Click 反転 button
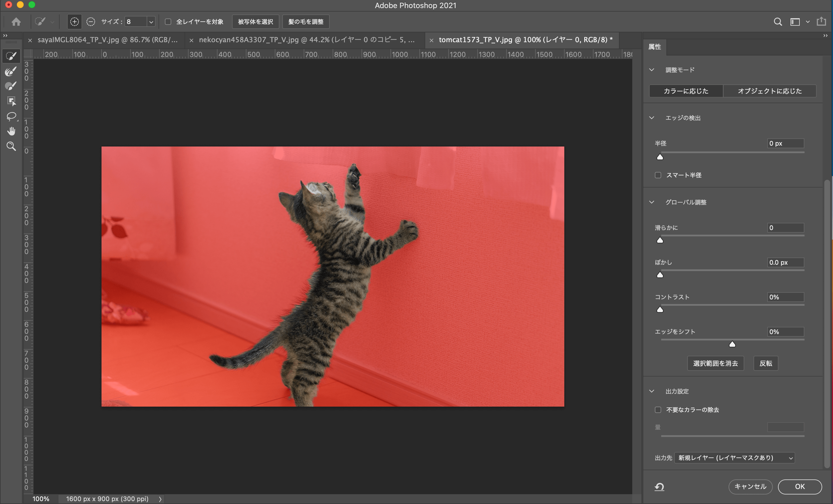Viewport: 833px width, 504px height. click(x=766, y=363)
